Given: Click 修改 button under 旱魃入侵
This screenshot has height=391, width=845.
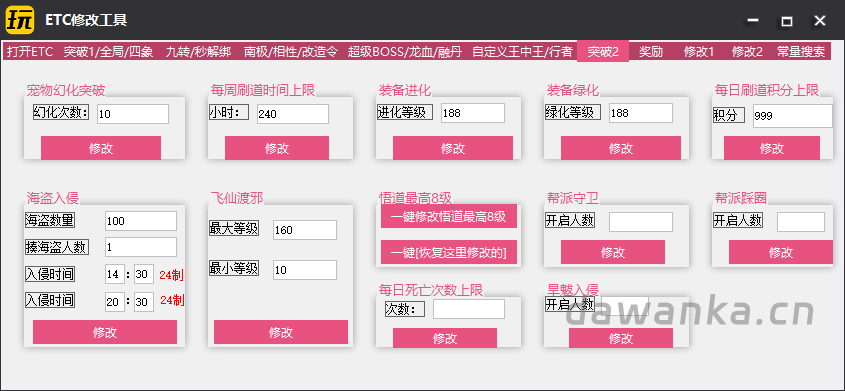Looking at the screenshot, I should point(621,338).
